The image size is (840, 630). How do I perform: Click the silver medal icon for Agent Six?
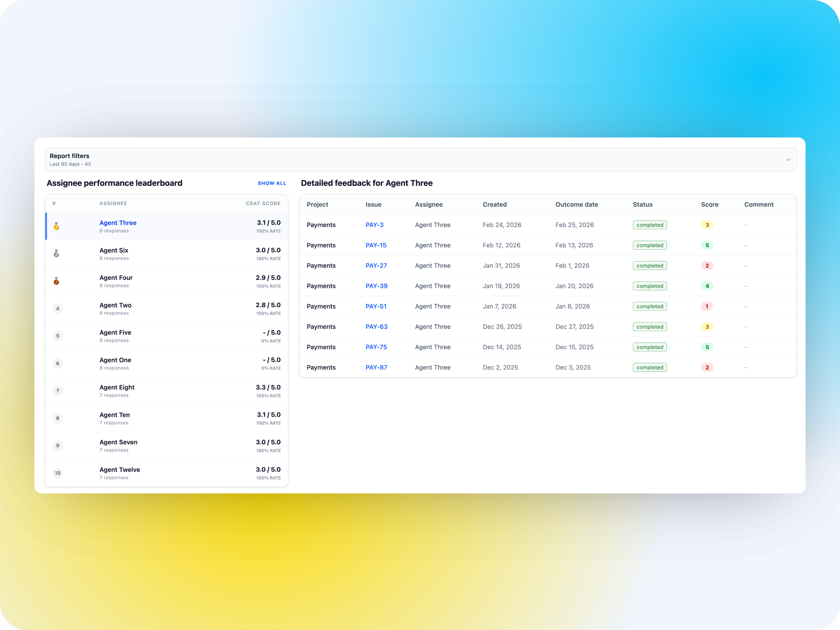pyautogui.click(x=56, y=254)
